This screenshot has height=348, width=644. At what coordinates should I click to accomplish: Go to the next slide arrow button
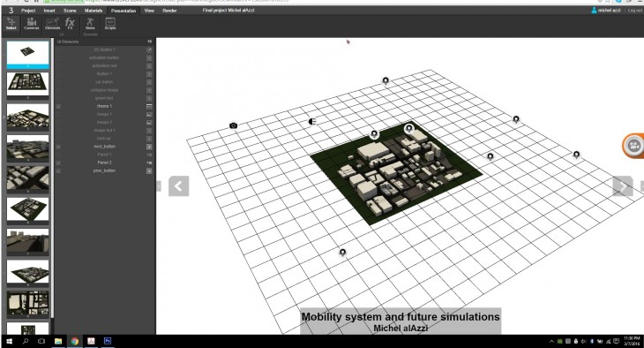pyautogui.click(x=623, y=186)
